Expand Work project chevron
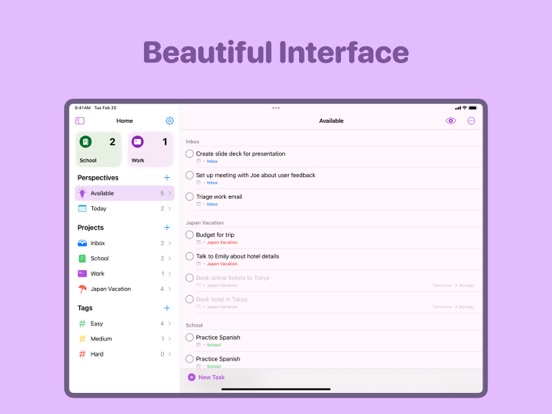The image size is (552, 414). pos(170,274)
